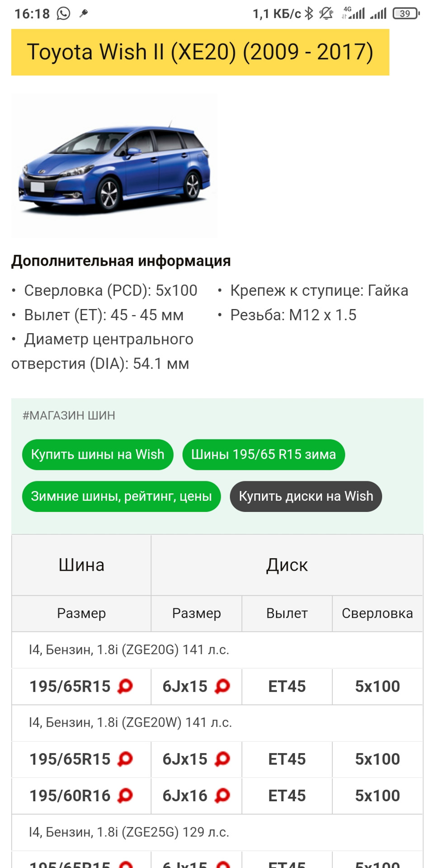
Task: Select 195/60R16 tire size link
Action: [x=70, y=796]
